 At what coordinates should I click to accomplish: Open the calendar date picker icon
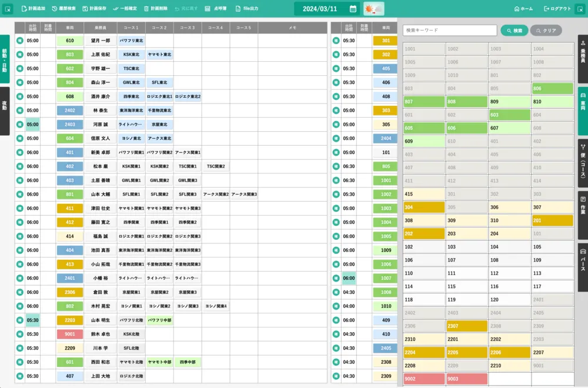[353, 9]
